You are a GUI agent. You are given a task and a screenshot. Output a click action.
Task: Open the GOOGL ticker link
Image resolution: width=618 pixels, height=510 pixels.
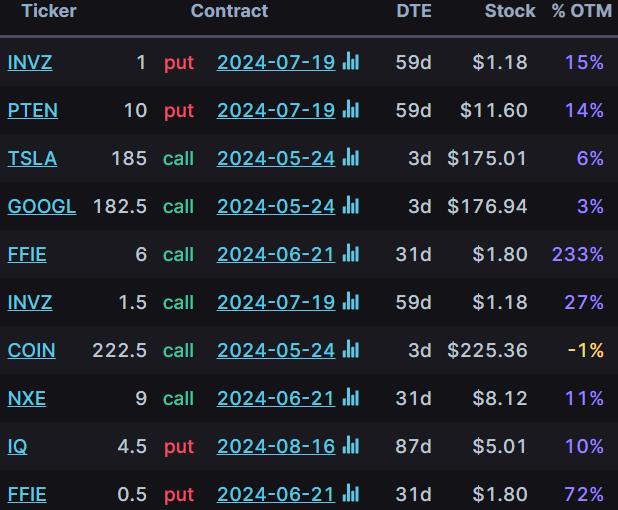pos(42,207)
